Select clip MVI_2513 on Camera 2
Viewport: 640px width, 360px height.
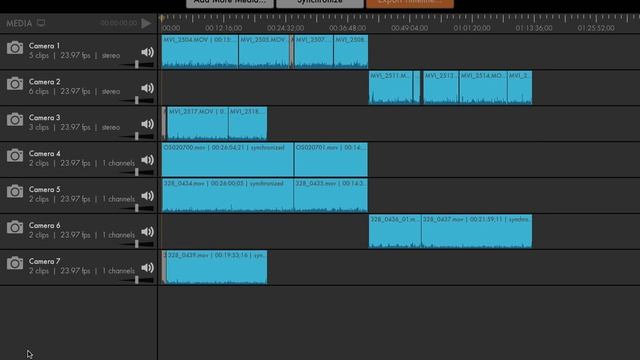point(441,87)
